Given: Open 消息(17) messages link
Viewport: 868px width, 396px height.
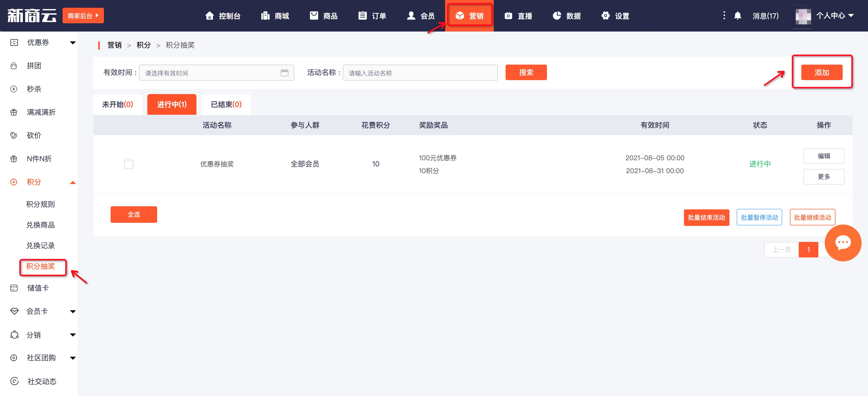Looking at the screenshot, I should click(765, 16).
